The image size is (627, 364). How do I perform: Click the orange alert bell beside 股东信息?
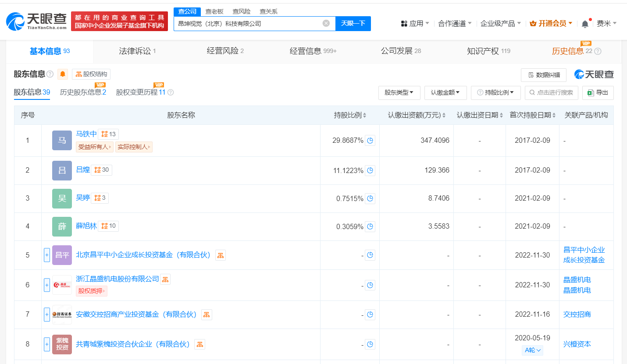coord(63,74)
